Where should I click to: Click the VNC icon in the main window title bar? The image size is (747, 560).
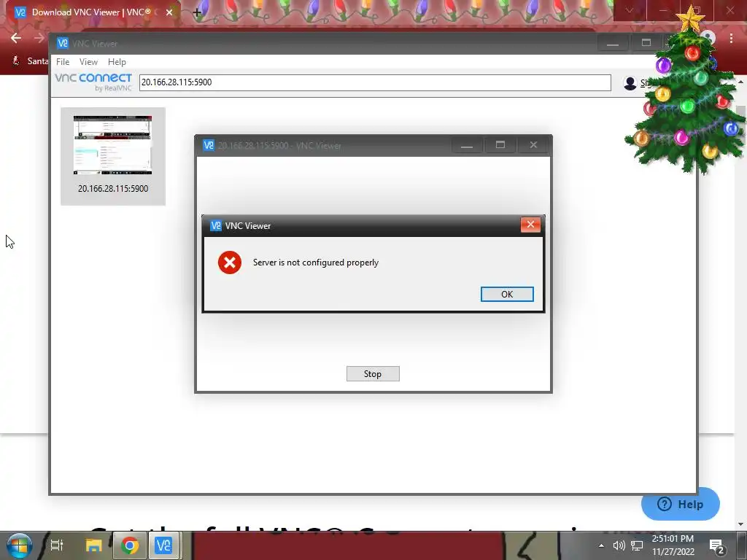[63, 43]
